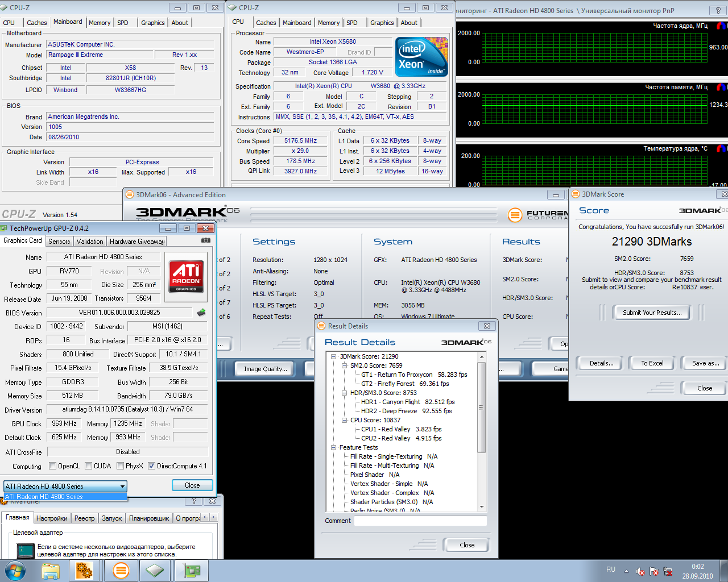The width and height of the screenshot is (728, 582).
Task: Select GT1 - Return To Proxycon result row
Action: (413, 375)
